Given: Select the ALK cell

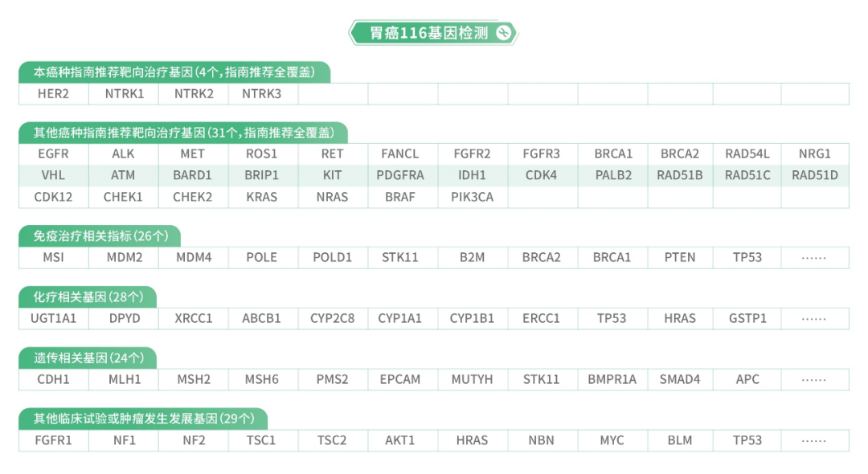Looking at the screenshot, I should (x=124, y=153).
